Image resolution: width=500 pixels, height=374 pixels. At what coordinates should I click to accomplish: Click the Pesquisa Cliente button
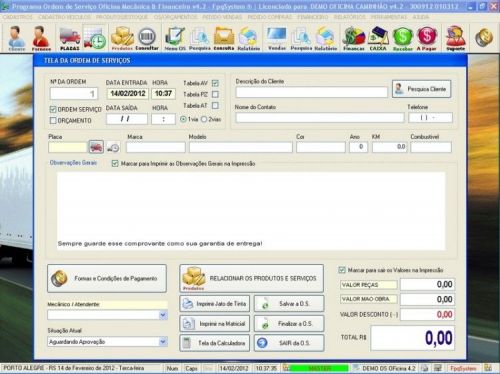click(x=422, y=89)
